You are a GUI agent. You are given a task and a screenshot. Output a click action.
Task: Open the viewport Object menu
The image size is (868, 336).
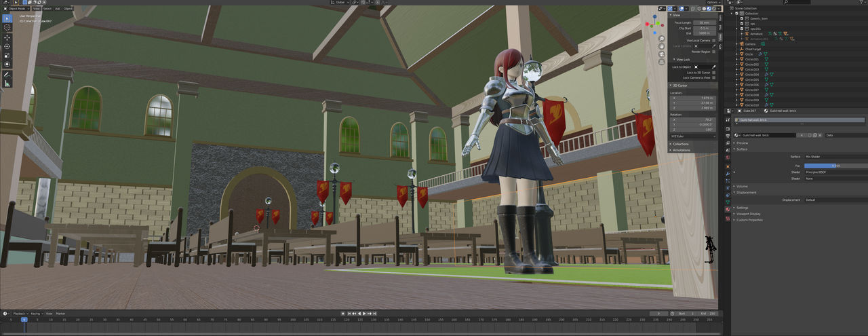pos(68,8)
